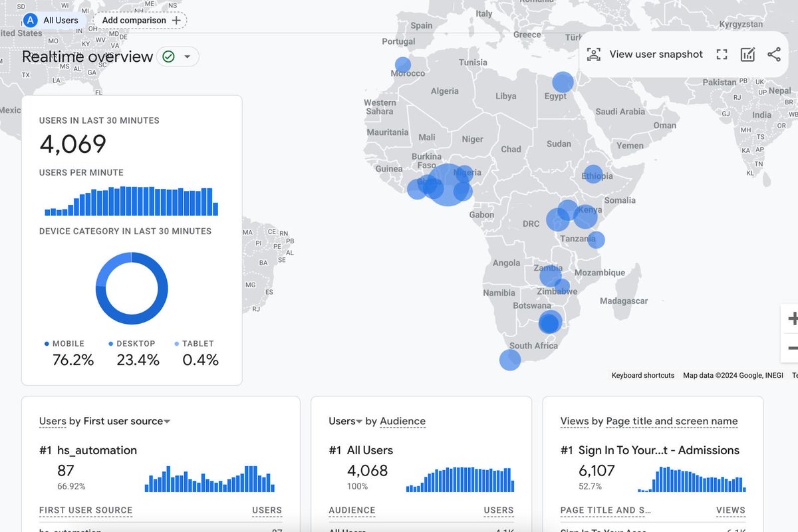The image size is (798, 532).
Task: Click the users per minute bar chart
Action: pos(132,201)
